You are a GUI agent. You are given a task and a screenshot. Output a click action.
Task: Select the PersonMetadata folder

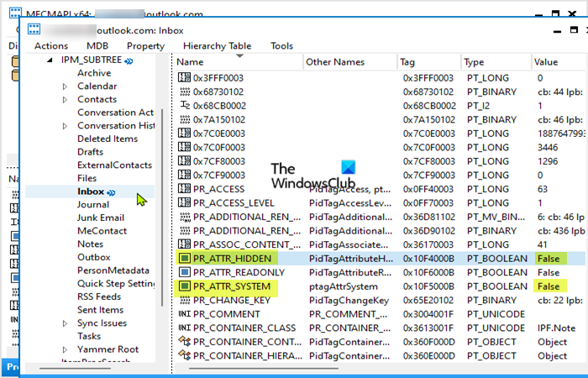pos(113,270)
